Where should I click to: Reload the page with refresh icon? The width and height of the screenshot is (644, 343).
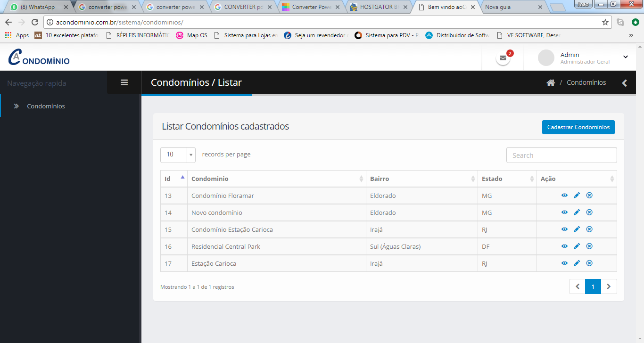click(34, 22)
